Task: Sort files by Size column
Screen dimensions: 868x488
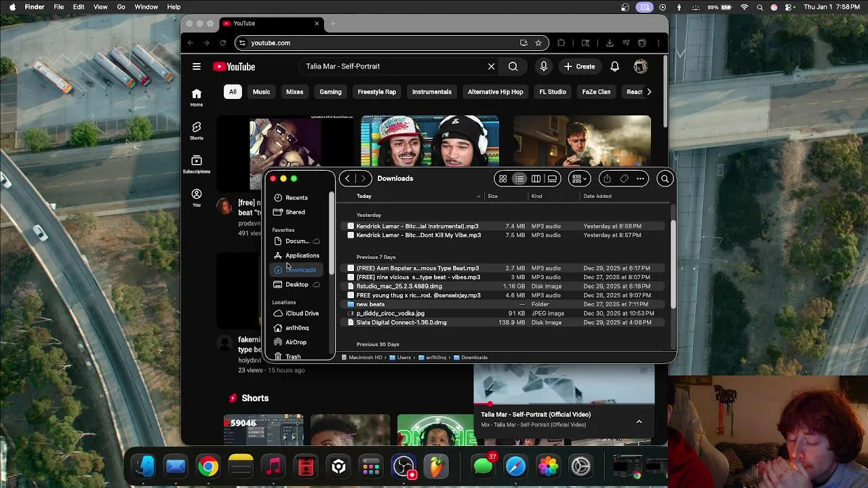Action: pos(492,196)
